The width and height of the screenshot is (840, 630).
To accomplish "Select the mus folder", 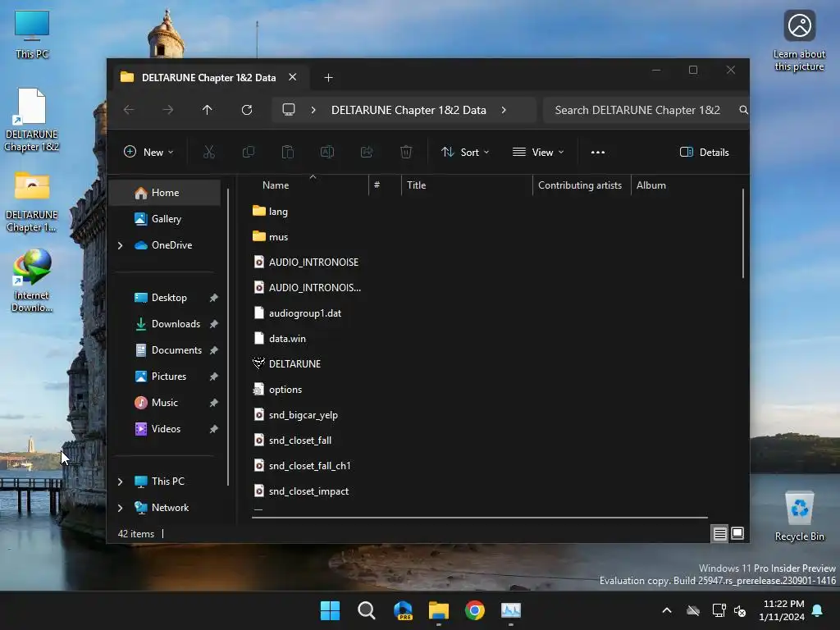I will [270, 237].
